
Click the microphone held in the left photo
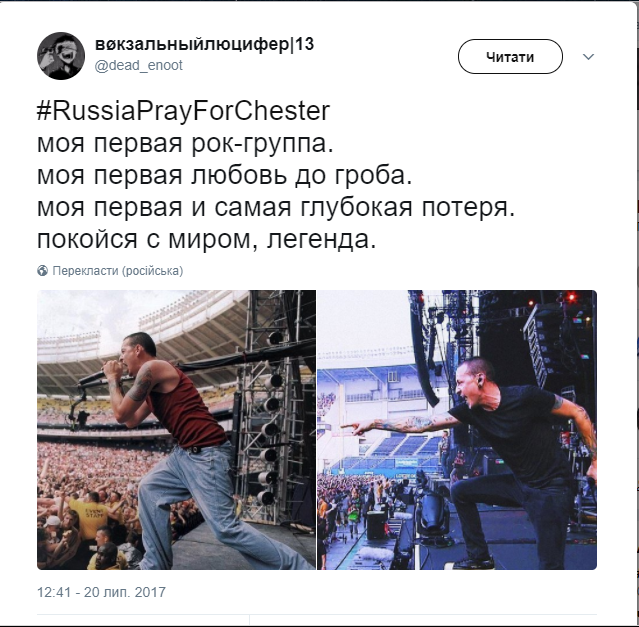(92, 378)
